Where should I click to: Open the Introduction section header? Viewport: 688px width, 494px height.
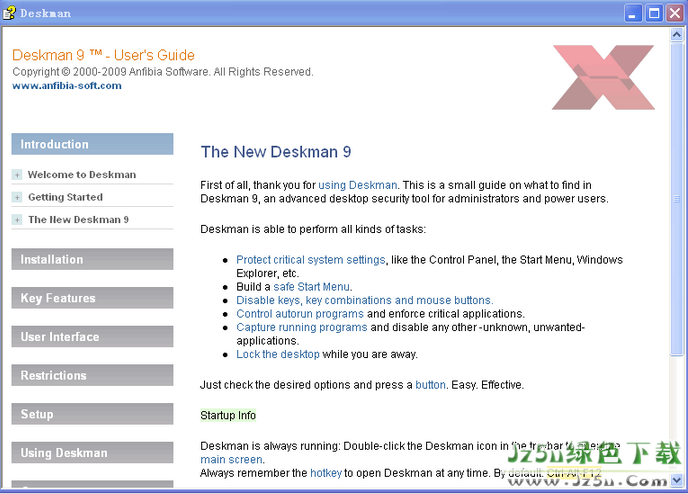[x=92, y=144]
